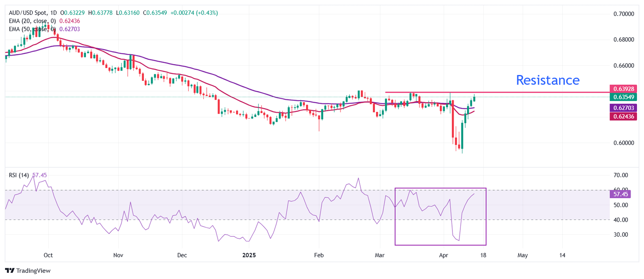This screenshot has height=279, width=644.
Task: Click the May label on time axis
Action: (522, 255)
